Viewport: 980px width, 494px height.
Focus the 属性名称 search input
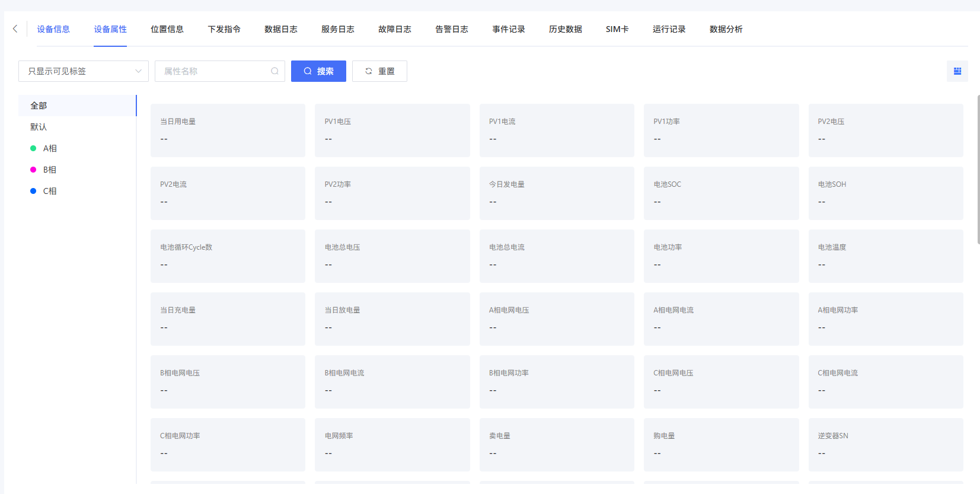click(213, 71)
